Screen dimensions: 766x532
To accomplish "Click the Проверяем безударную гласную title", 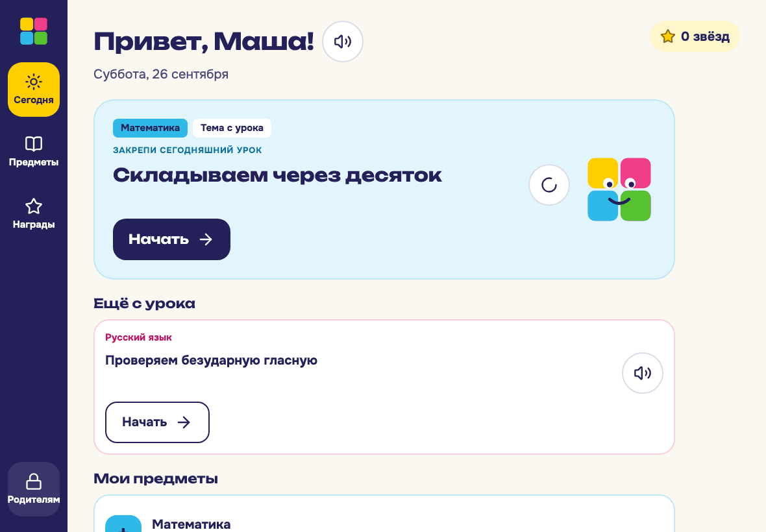I will tap(211, 360).
